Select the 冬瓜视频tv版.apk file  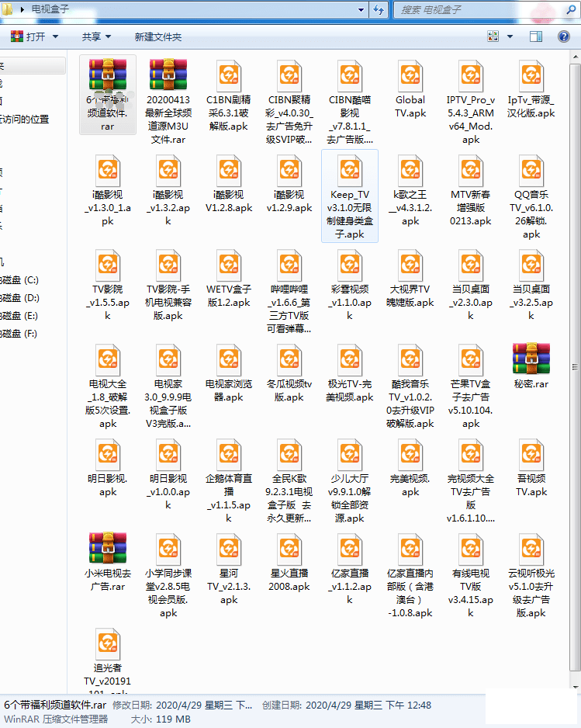289,373
